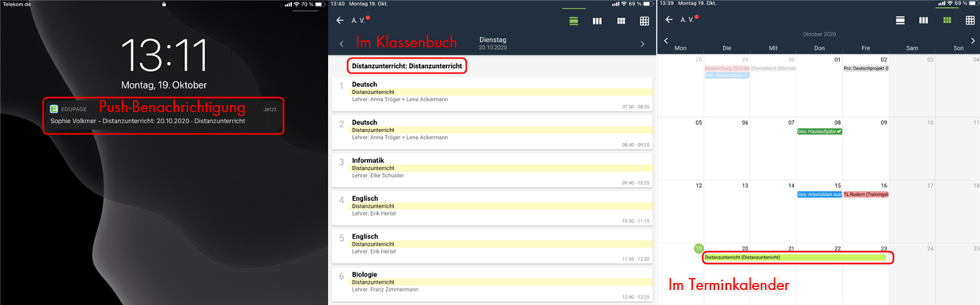Image resolution: width=980 pixels, height=305 pixels.
Task: Open faded Elternabend event on September 30
Action: (773, 69)
